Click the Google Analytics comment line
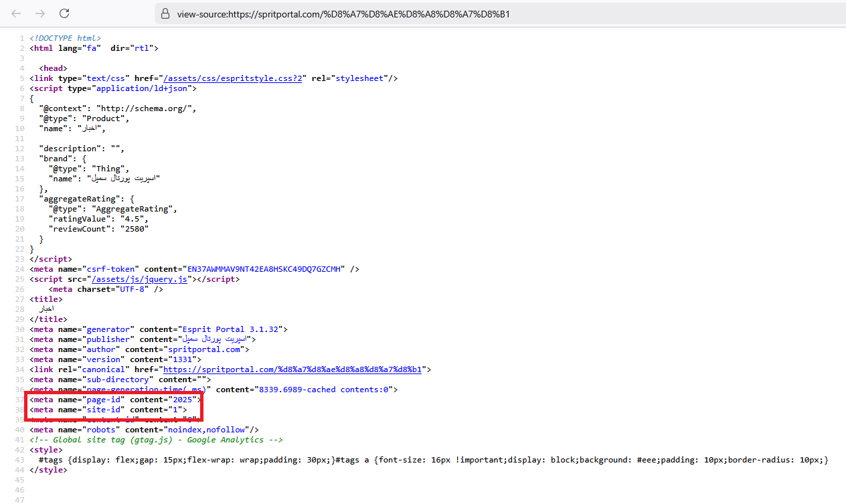 click(x=155, y=440)
